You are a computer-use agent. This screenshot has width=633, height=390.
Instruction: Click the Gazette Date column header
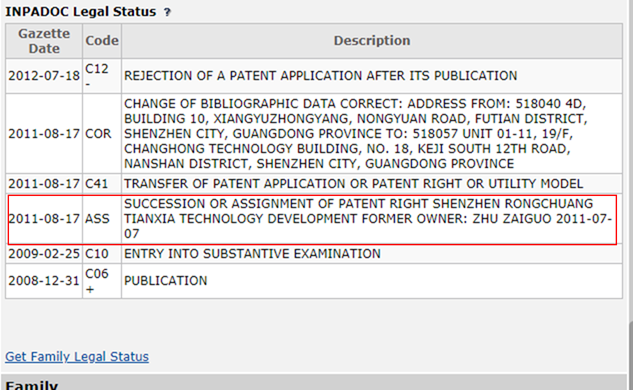[x=44, y=41]
